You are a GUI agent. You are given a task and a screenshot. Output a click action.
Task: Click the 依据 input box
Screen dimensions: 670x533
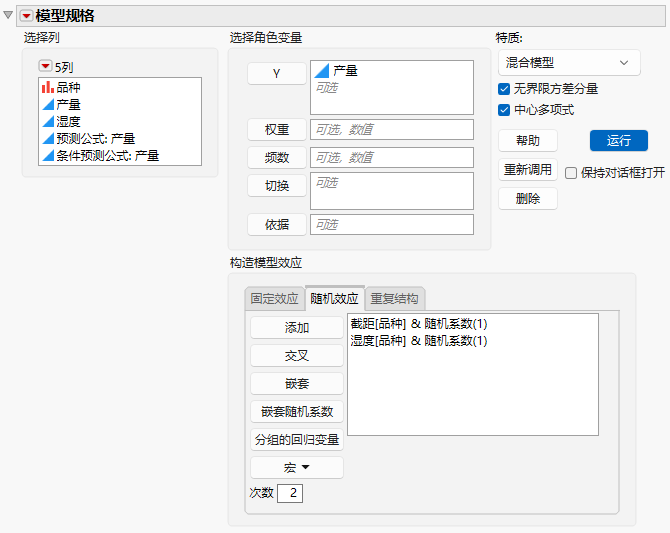392,224
